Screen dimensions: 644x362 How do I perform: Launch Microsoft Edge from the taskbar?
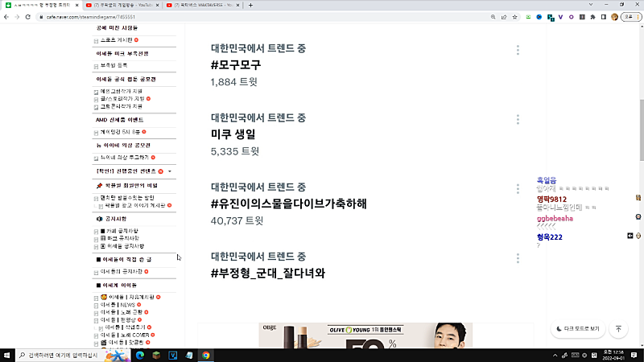(139, 355)
